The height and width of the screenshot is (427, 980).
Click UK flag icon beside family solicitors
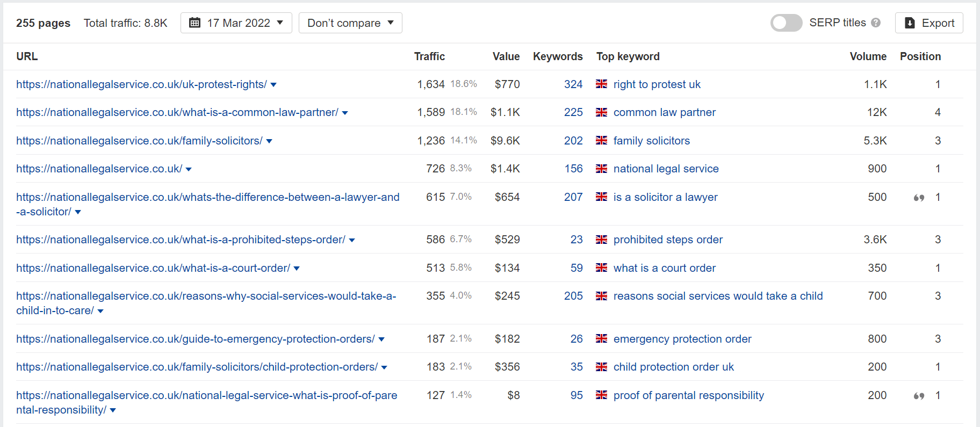point(602,141)
